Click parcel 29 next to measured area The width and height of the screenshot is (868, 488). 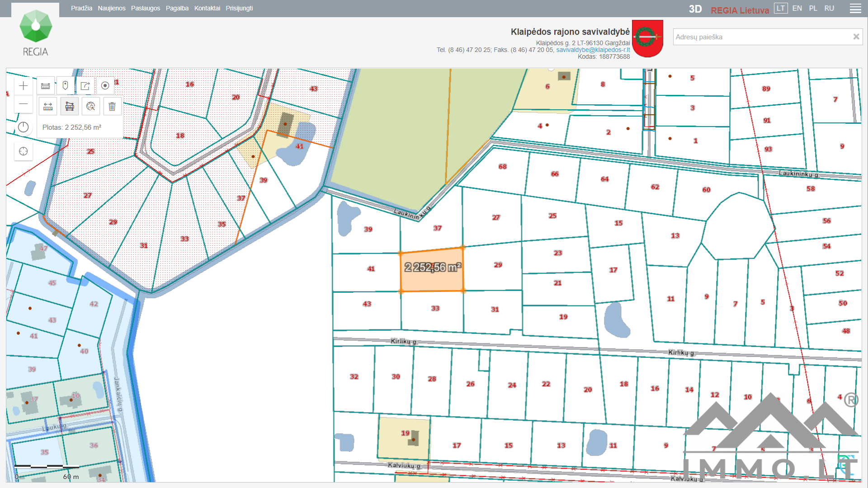[498, 265]
